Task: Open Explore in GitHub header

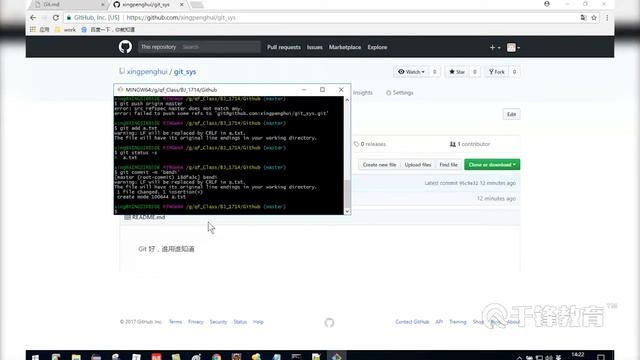Action: tap(377, 47)
